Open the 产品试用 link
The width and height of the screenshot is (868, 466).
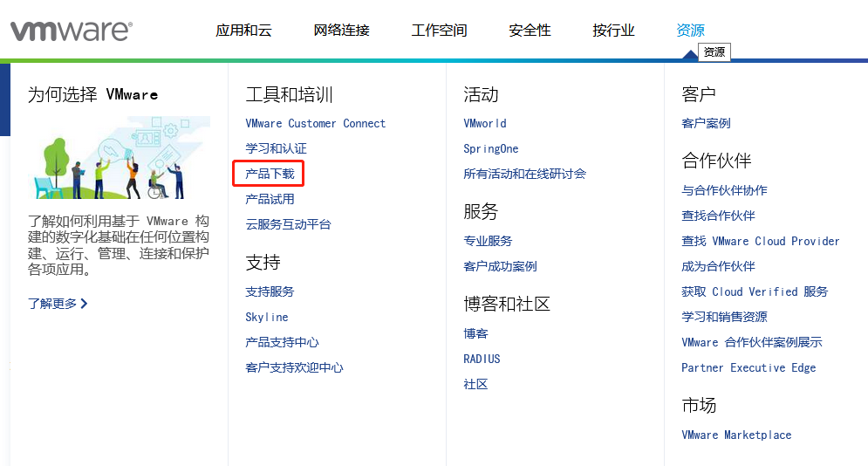pos(270,199)
